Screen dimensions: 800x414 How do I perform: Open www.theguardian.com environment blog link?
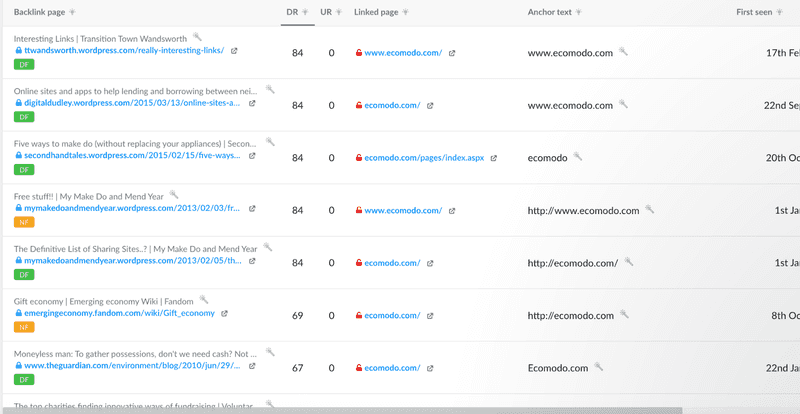pyautogui.click(x=132, y=366)
